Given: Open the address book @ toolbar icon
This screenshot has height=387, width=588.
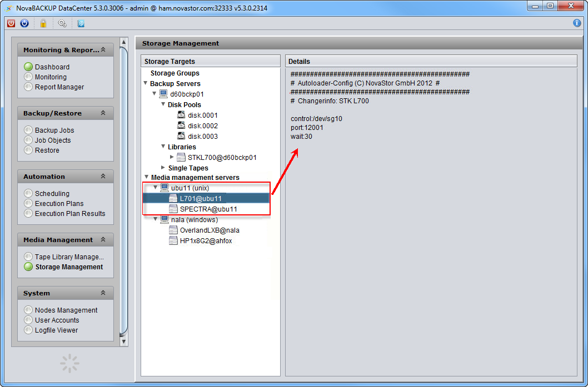Looking at the screenshot, I should click(x=81, y=24).
